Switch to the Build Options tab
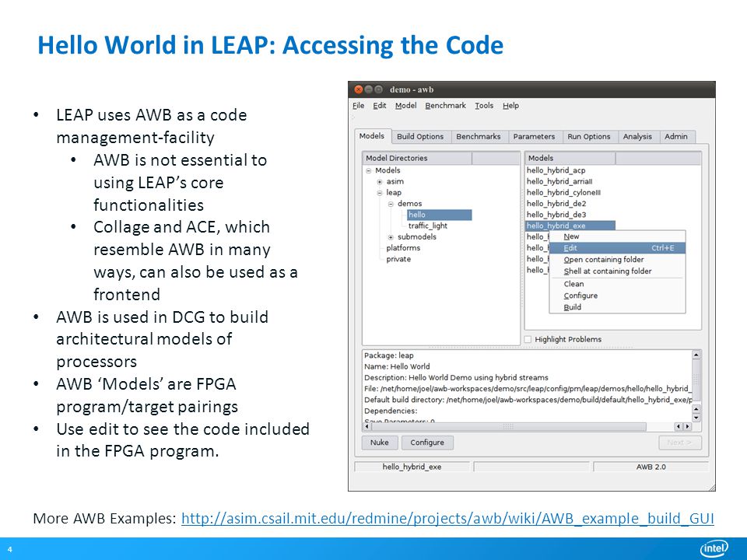747x560 pixels. (420, 137)
